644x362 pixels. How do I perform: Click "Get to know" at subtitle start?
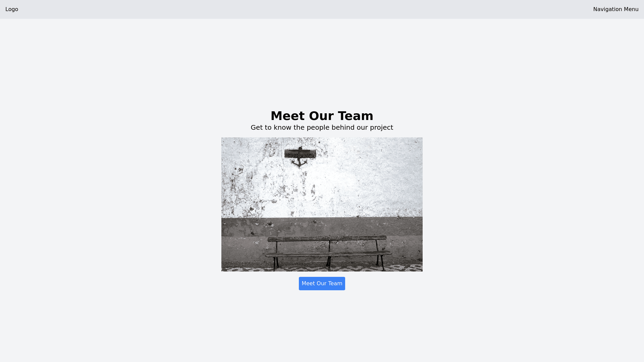pyautogui.click(x=271, y=127)
